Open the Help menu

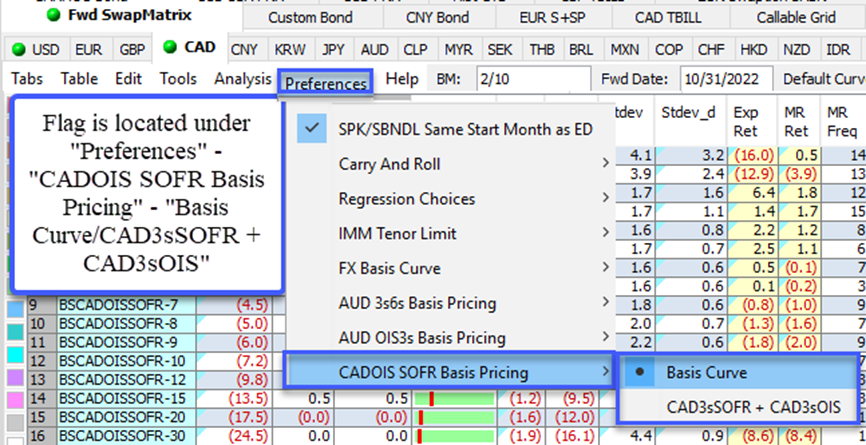point(402,80)
